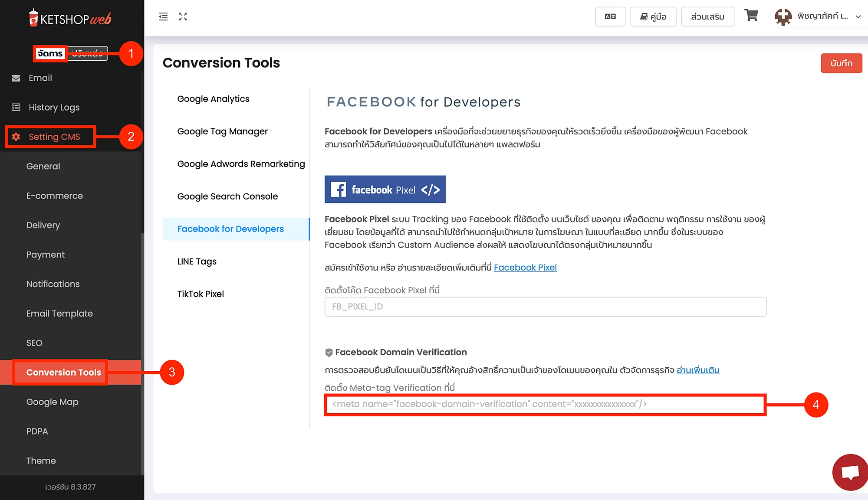Click the FACEBOOK for Developers heading
868x500 pixels.
423,102
